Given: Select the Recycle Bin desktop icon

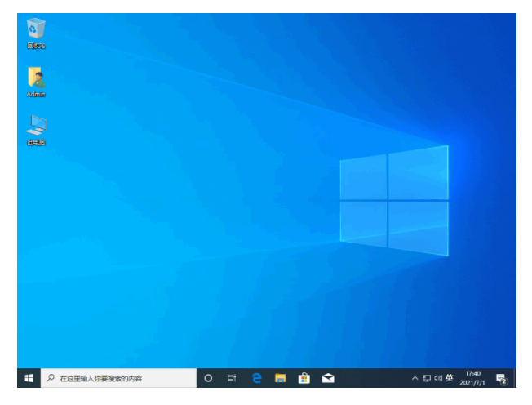Looking at the screenshot, I should [36, 29].
